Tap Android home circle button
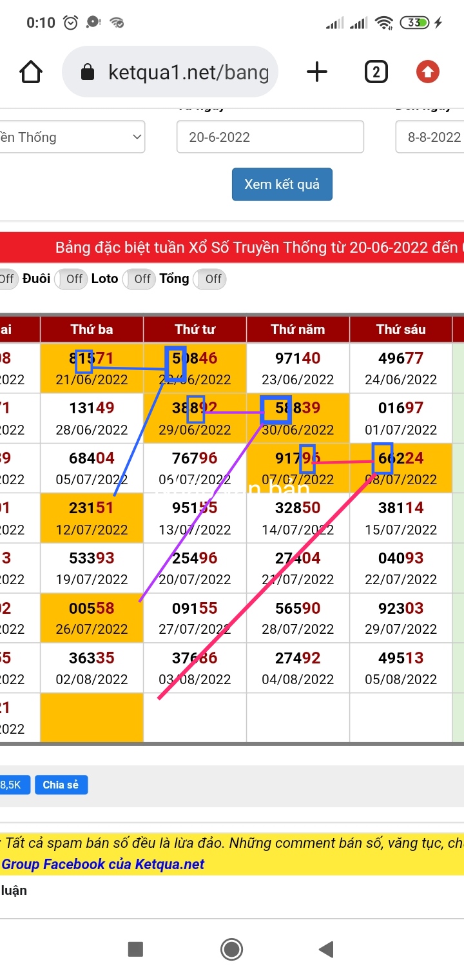Viewport: 464px width, 980px height. [231, 948]
